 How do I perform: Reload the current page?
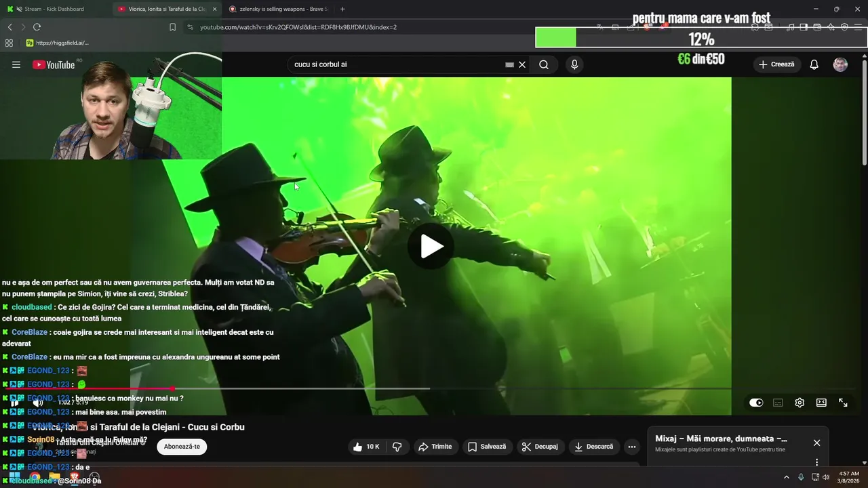pos(37,27)
